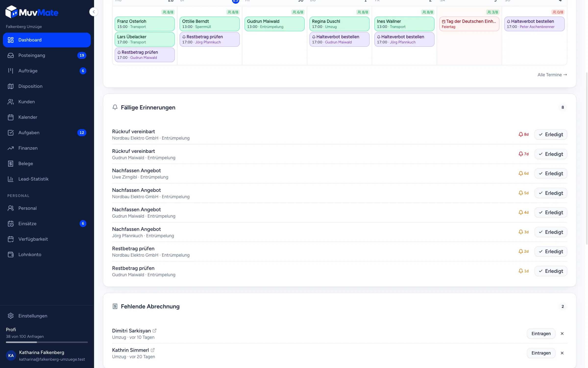Click the Lead-Statistik bar chart icon
This screenshot has height=368, width=588.
coord(11,179)
